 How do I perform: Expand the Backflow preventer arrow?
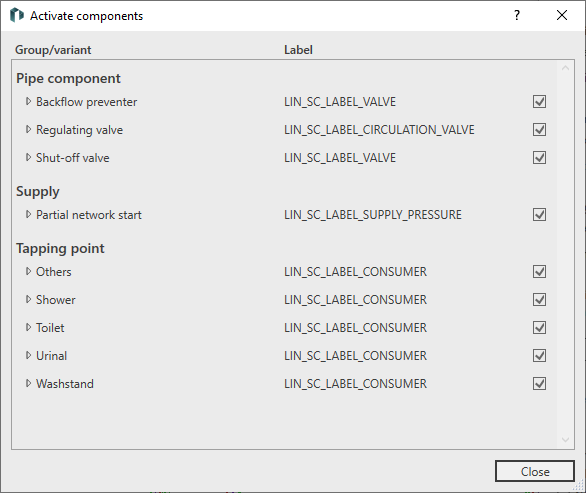28,101
